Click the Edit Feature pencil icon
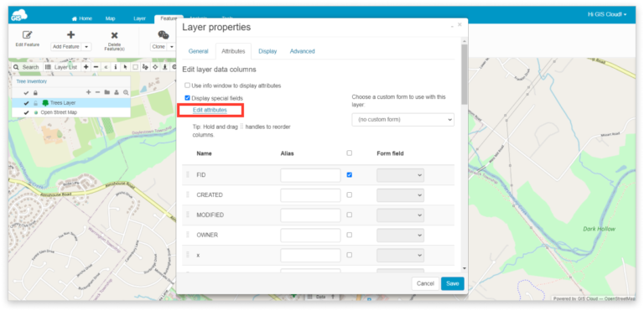Viewport: 644px width, 311px height. coord(27,35)
